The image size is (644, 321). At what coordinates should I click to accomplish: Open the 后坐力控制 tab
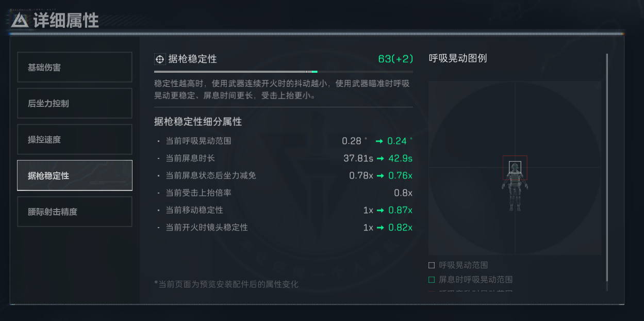click(x=74, y=103)
